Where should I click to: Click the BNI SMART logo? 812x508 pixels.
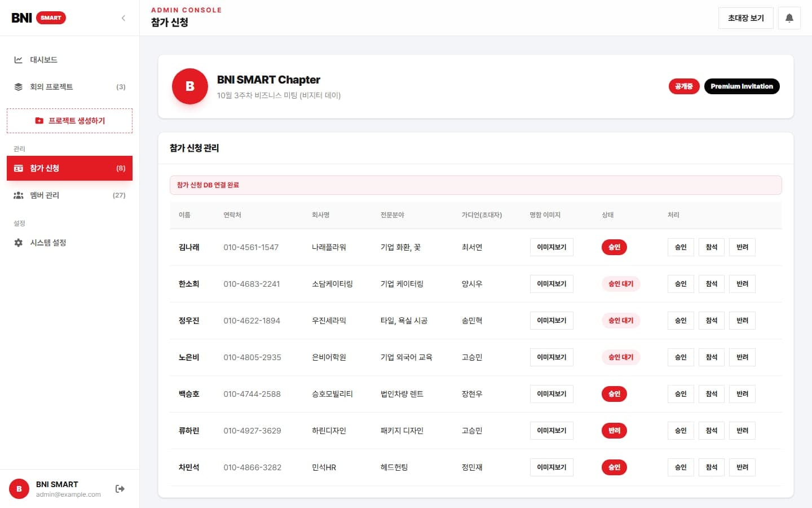[x=38, y=18]
